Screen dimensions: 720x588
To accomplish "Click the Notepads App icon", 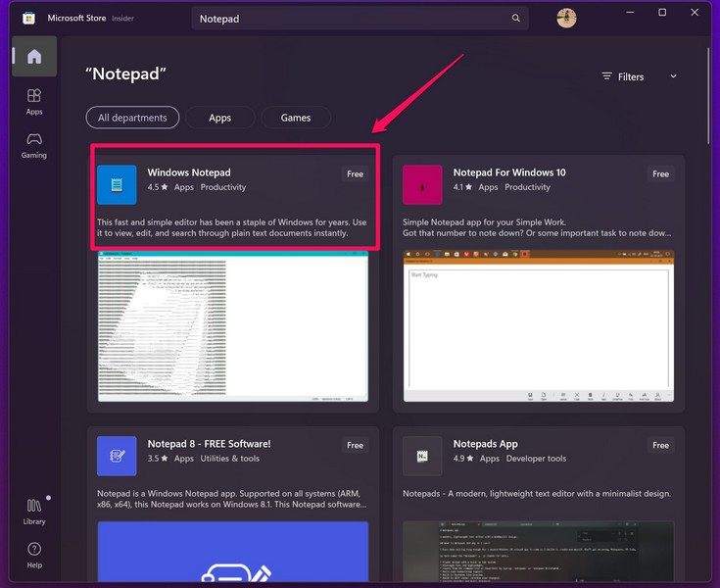I will 422,456.
